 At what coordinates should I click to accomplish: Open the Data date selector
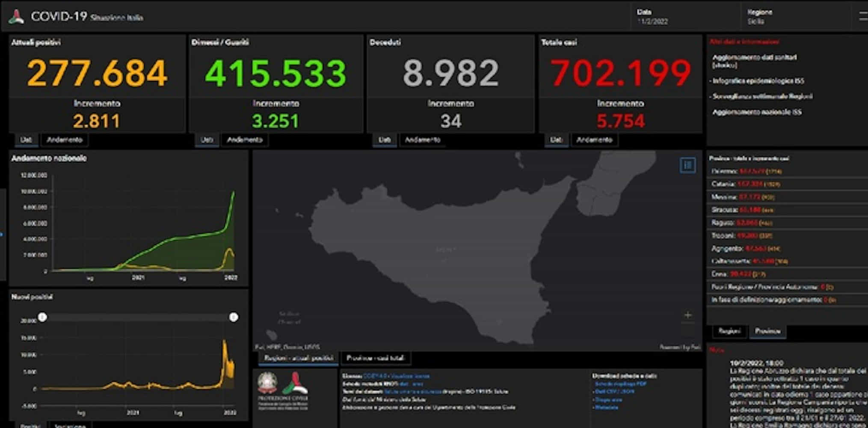684,17
